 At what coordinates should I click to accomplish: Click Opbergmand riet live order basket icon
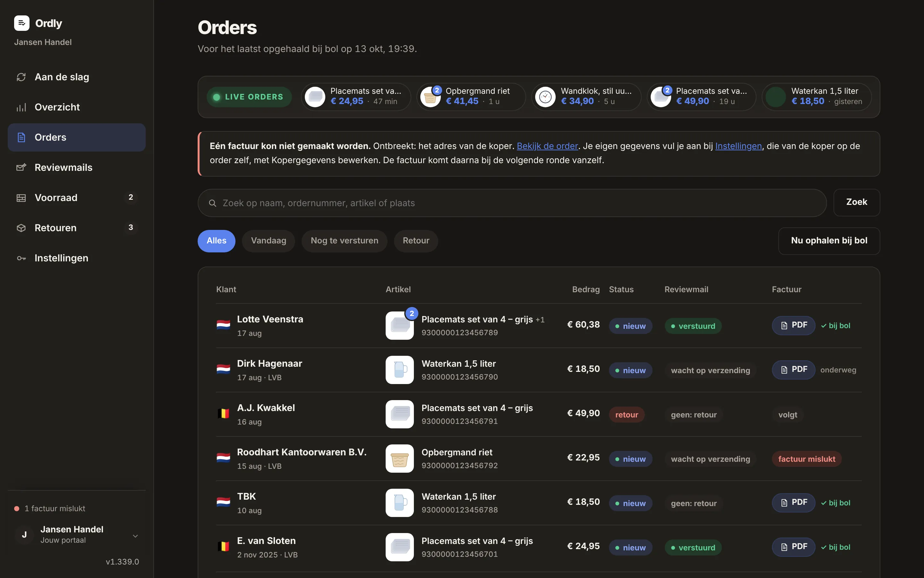click(430, 97)
